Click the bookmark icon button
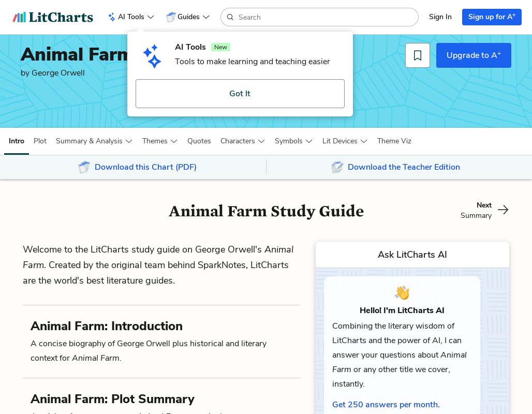Viewport: 532px width, 414px height. point(418,55)
